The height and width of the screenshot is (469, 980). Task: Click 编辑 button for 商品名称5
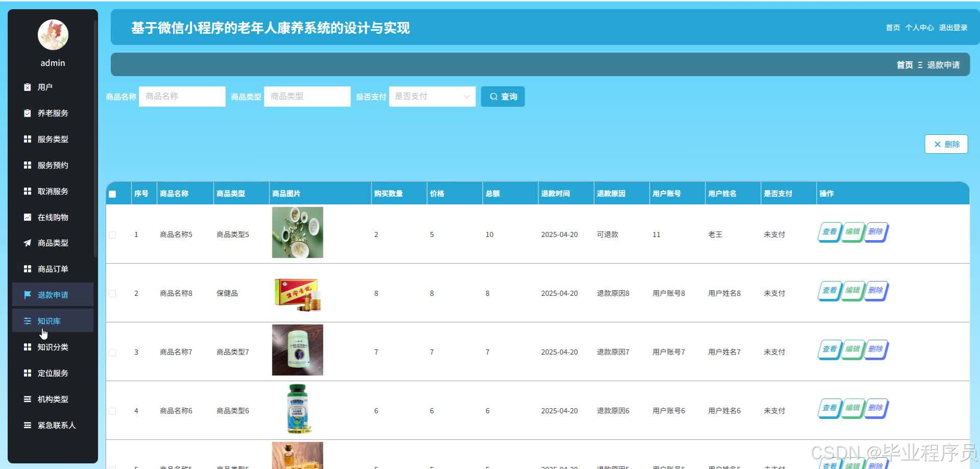click(852, 232)
